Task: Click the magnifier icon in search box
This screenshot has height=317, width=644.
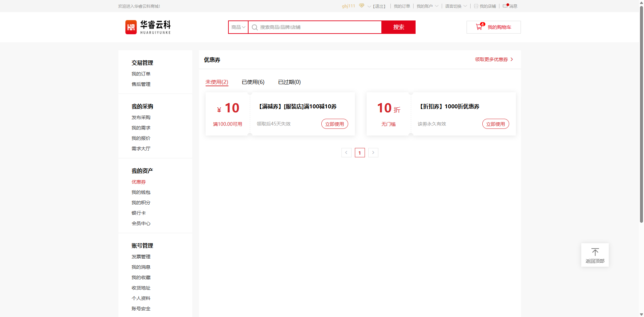Action: pyautogui.click(x=255, y=28)
